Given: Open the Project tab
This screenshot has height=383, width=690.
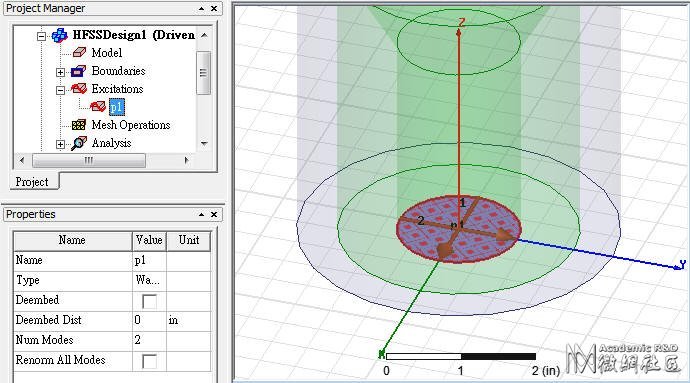Looking at the screenshot, I should pyautogui.click(x=32, y=182).
